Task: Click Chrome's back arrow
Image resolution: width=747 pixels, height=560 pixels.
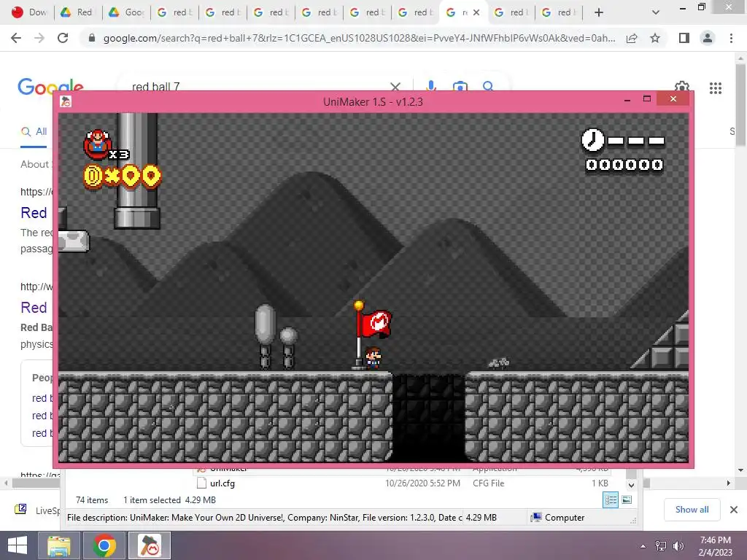Action: pyautogui.click(x=16, y=38)
